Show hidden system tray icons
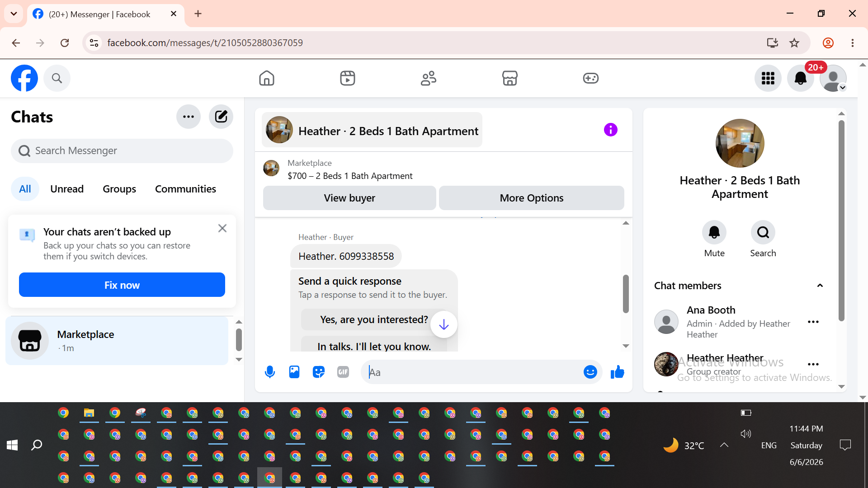 tap(724, 445)
